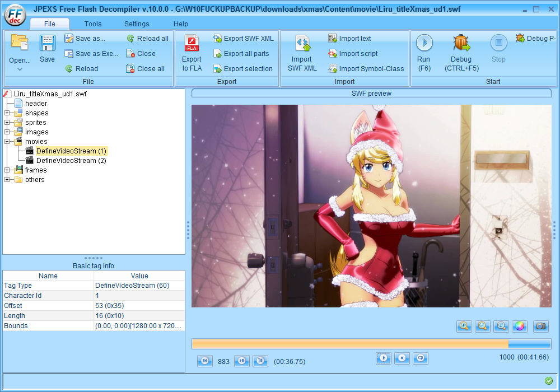Screen dimensions: 560x392
Task: Toggle the loop playback button
Action: pos(421,358)
